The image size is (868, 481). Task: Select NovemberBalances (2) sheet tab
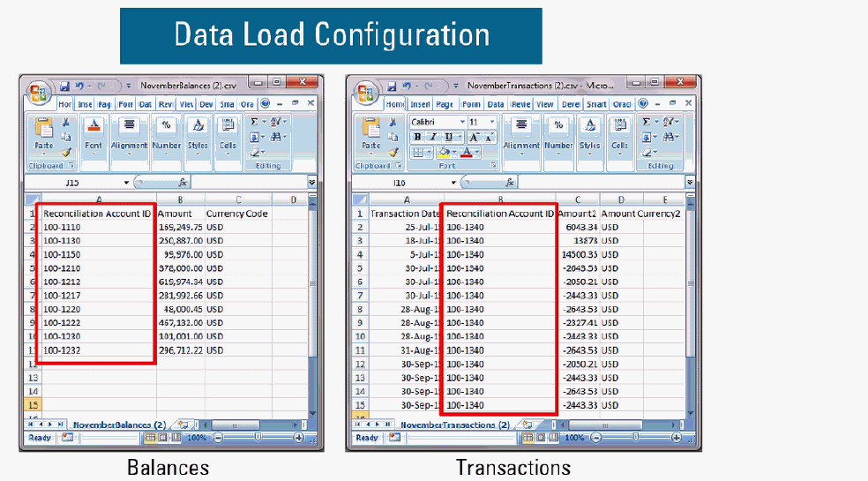(x=119, y=425)
